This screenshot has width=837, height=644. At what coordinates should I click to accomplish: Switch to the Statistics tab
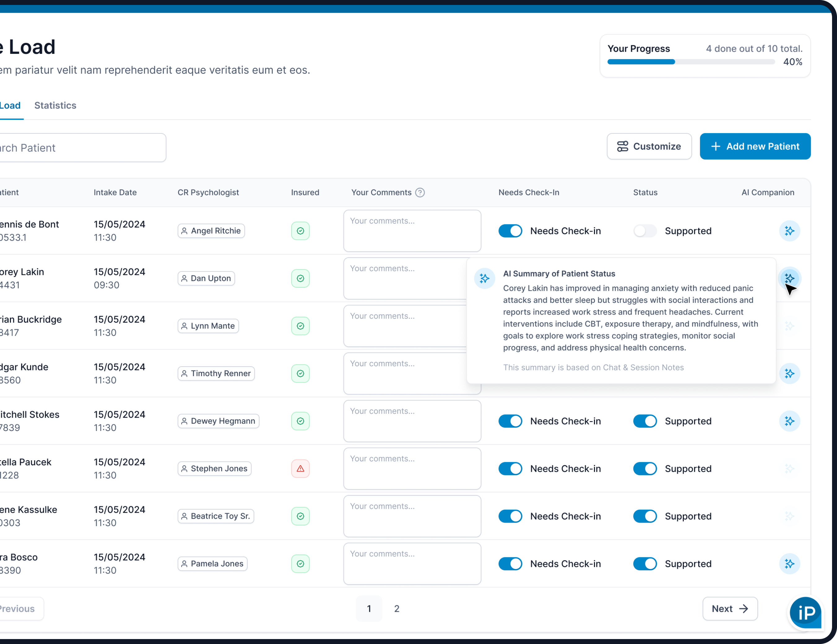pyautogui.click(x=55, y=105)
